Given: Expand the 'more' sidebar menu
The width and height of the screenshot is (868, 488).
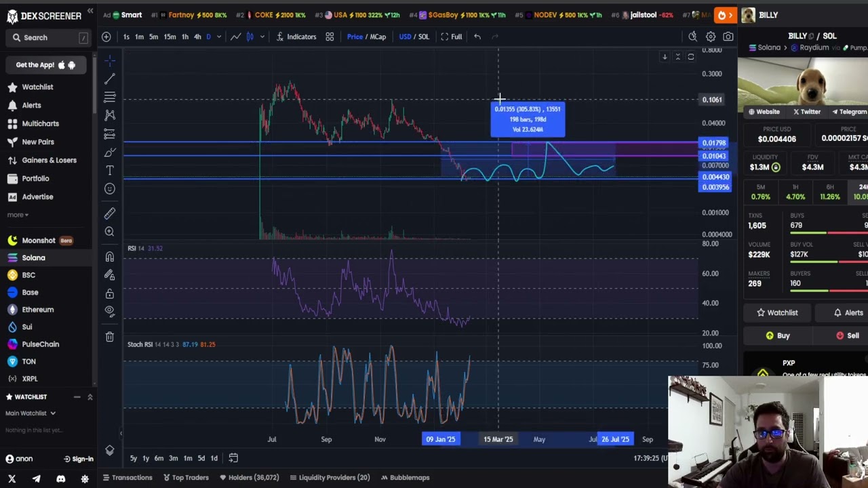Looking at the screenshot, I should pyautogui.click(x=18, y=215).
